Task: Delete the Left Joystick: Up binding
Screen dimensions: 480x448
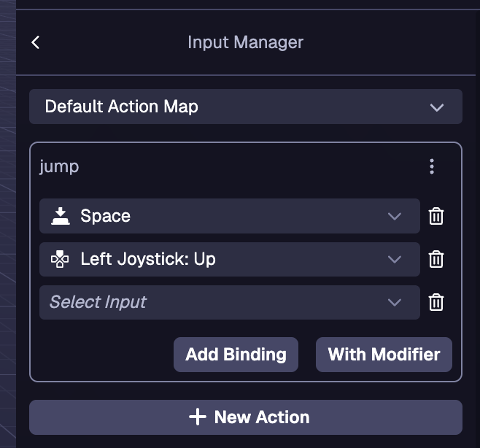Action: [x=436, y=259]
